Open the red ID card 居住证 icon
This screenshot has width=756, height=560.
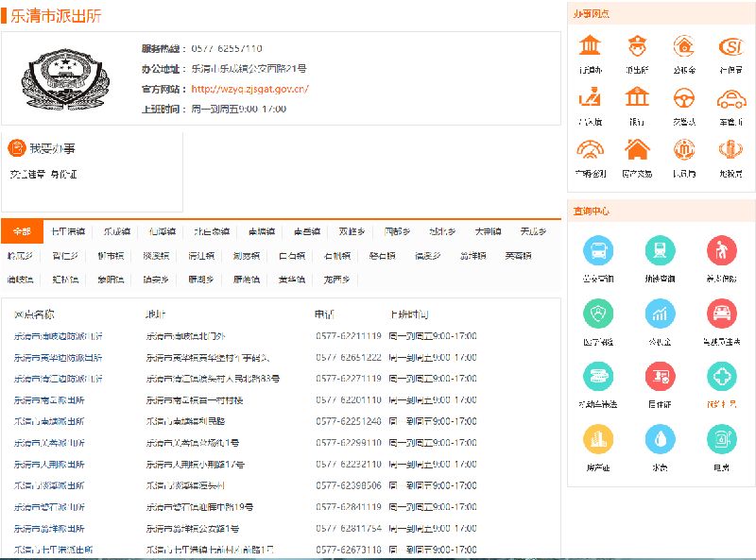[660, 377]
